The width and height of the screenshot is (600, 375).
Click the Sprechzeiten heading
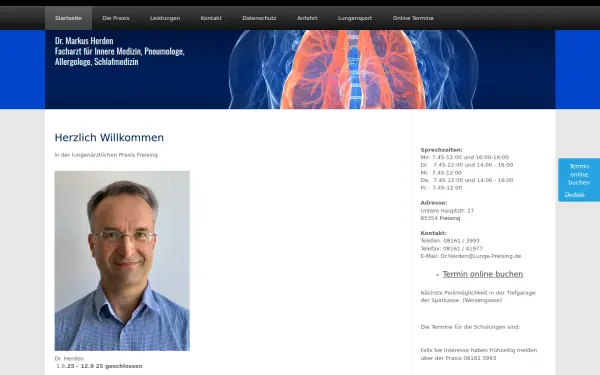pyautogui.click(x=441, y=150)
